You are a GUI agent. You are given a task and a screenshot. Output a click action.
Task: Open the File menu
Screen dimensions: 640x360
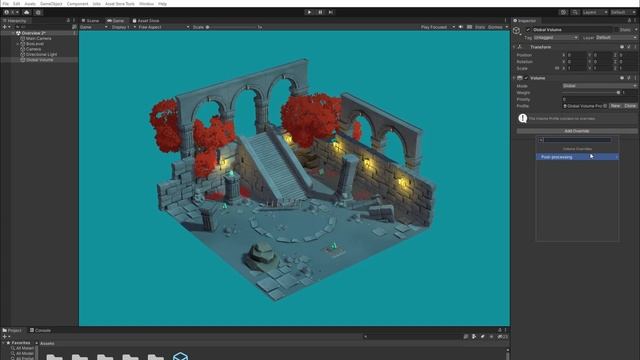point(5,4)
